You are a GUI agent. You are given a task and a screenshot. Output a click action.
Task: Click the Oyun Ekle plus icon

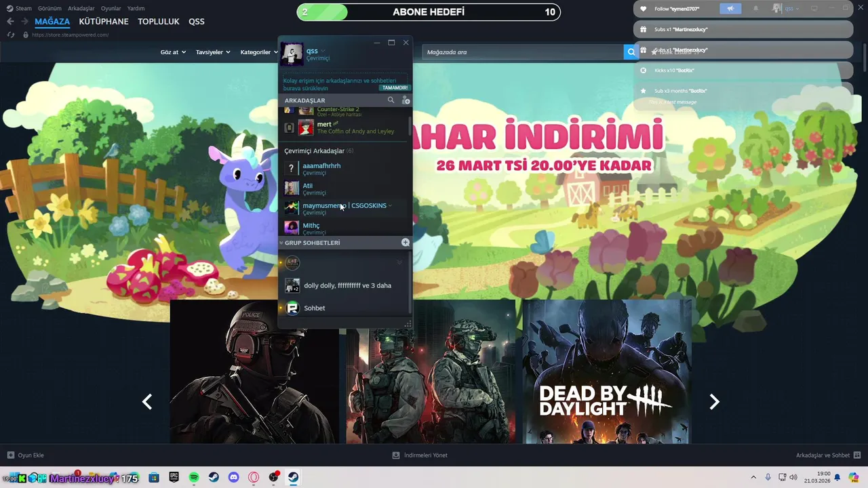(10, 455)
